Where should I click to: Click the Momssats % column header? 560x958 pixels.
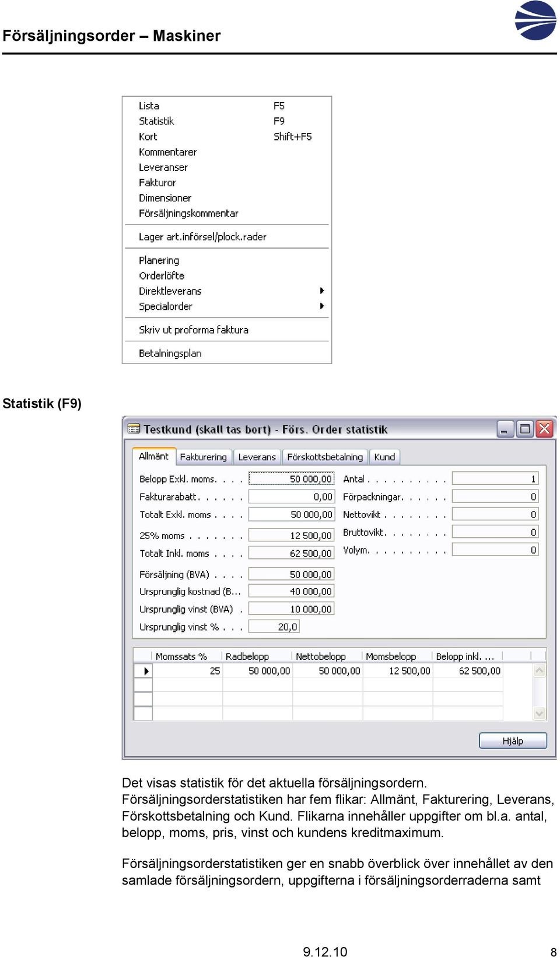coord(187,656)
